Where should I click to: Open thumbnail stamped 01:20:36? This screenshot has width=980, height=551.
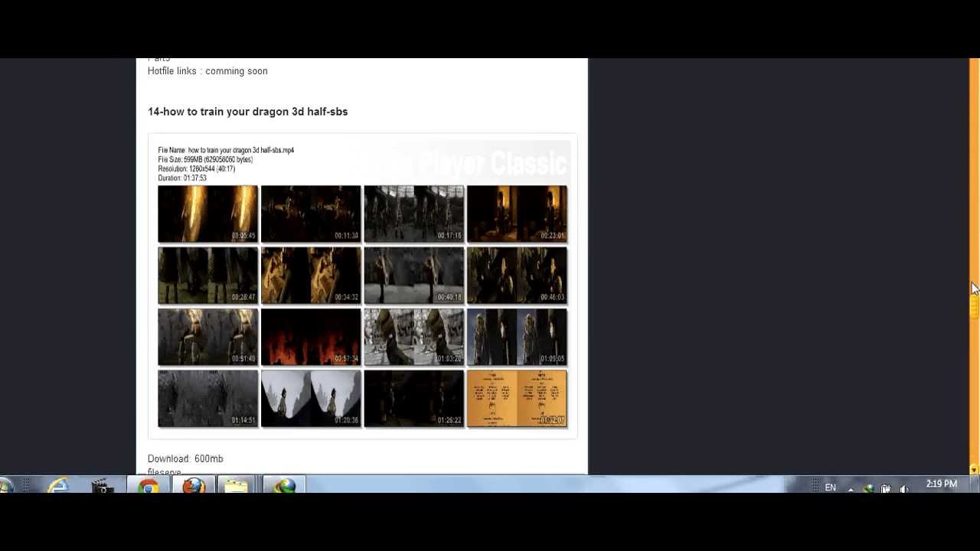click(311, 399)
